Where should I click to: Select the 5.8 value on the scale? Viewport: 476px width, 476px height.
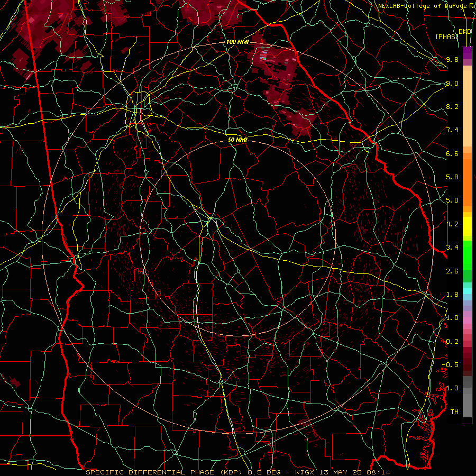[x=452, y=177]
